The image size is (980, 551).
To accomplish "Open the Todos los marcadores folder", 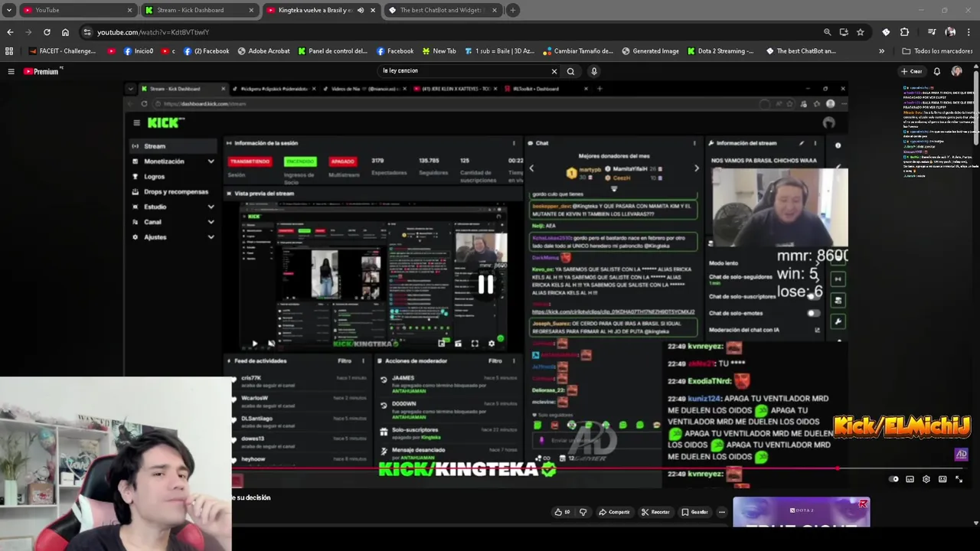I will (937, 51).
